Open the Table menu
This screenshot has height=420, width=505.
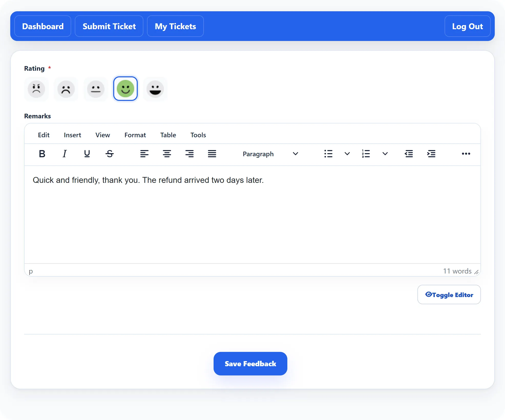[x=168, y=135]
